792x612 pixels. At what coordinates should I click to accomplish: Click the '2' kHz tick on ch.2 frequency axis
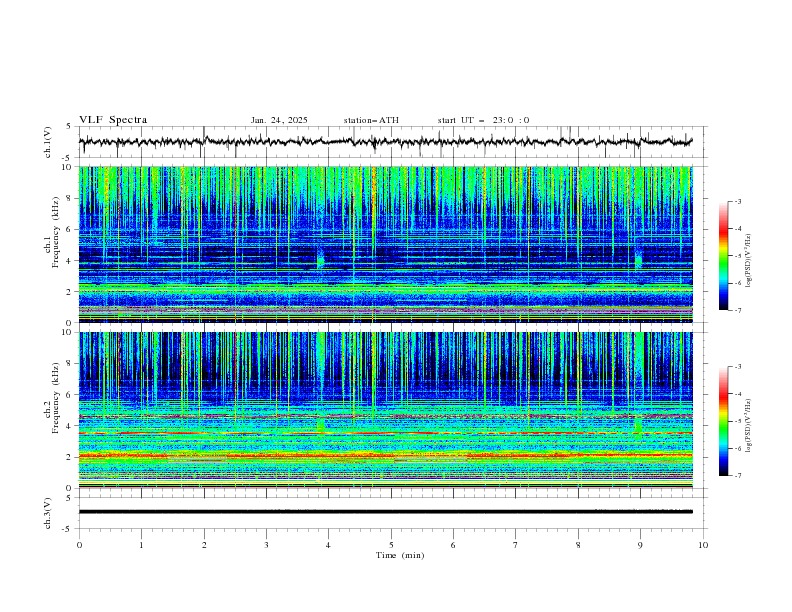(69, 457)
